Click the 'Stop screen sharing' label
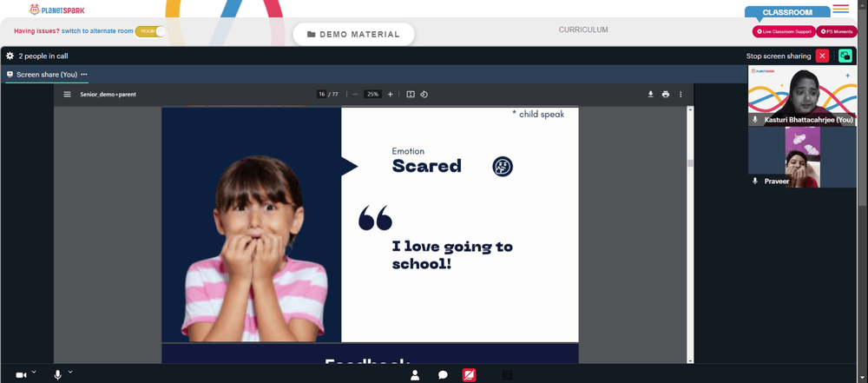868x383 pixels. point(779,56)
